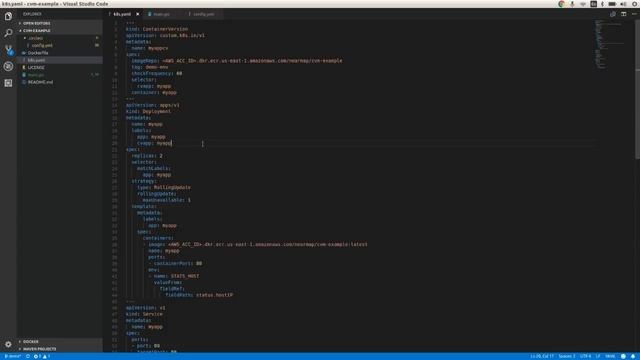The image size is (640, 360).
Task: Click the 'maxUnavailable: 1' line
Action: click(167, 200)
